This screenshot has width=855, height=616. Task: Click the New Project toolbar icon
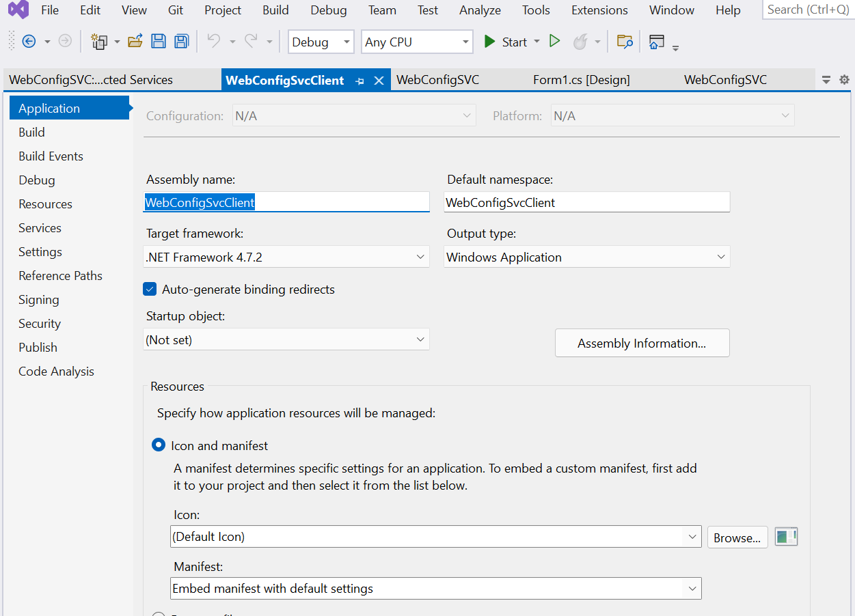100,42
